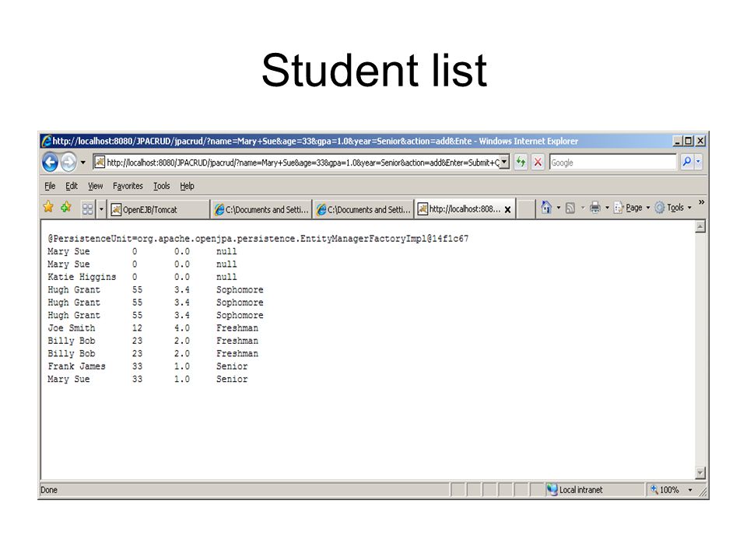Click the Add to Favorites star-plus icon
This screenshot has width=747, height=560.
[66, 207]
